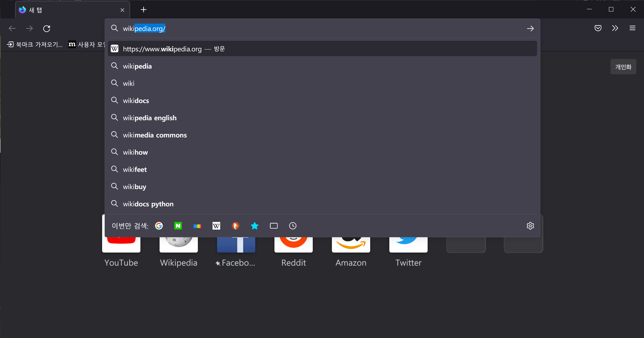Search this time with Wikipedia engine

[x=216, y=226]
